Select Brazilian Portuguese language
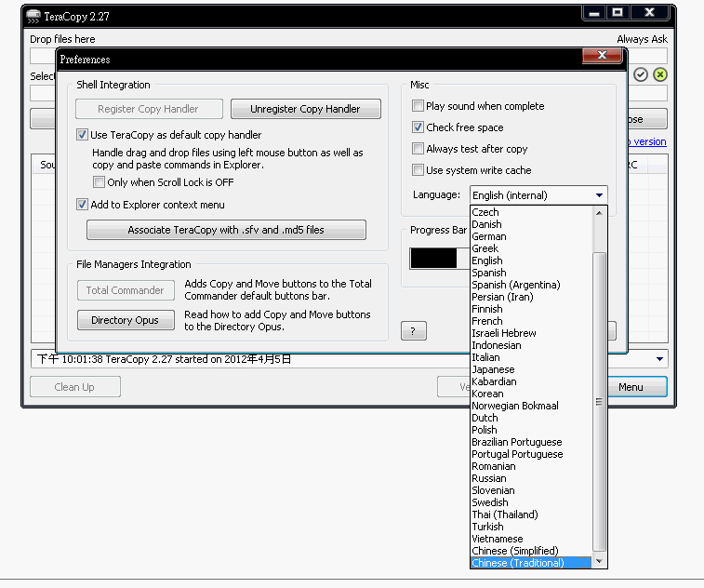Viewport: 704px width, 588px height. [531, 443]
